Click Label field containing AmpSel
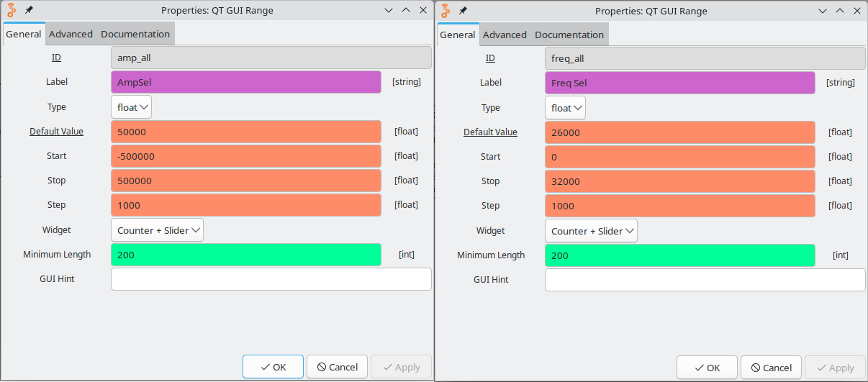Image resolution: width=868 pixels, height=382 pixels. (x=246, y=82)
